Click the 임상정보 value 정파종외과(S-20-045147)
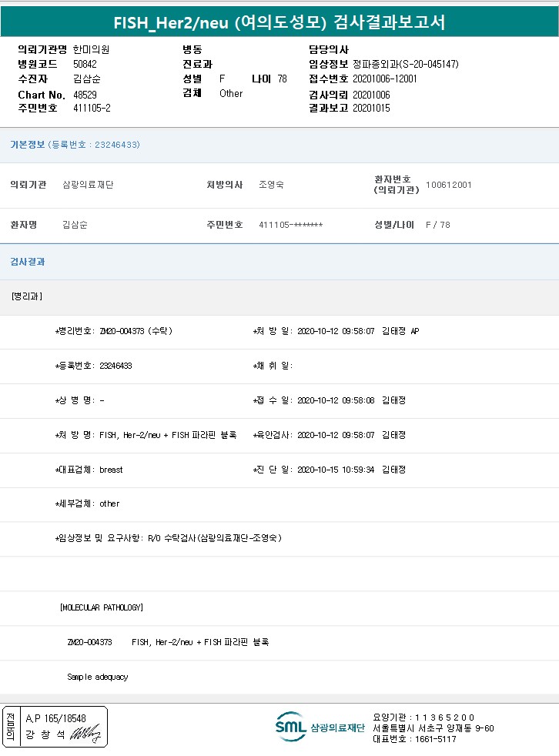Viewport: 559px width, 756px height. pyautogui.click(x=405, y=65)
